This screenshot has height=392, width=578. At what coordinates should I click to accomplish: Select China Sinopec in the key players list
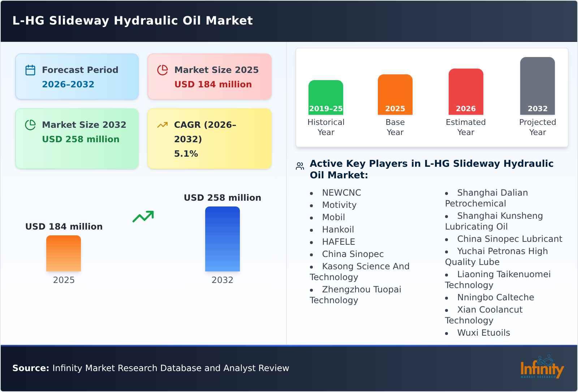point(353,254)
